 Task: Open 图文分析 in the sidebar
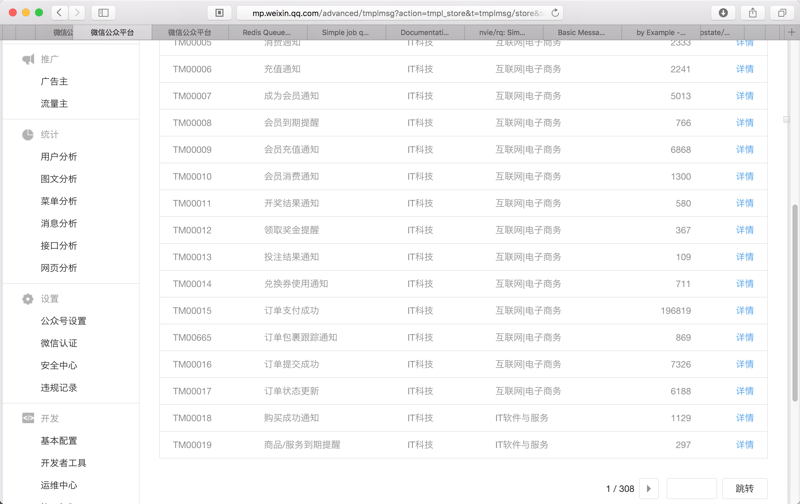59,179
